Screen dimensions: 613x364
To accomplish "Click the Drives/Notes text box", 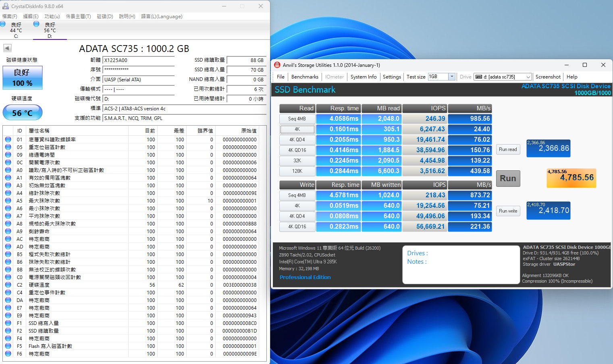I will tap(461, 265).
